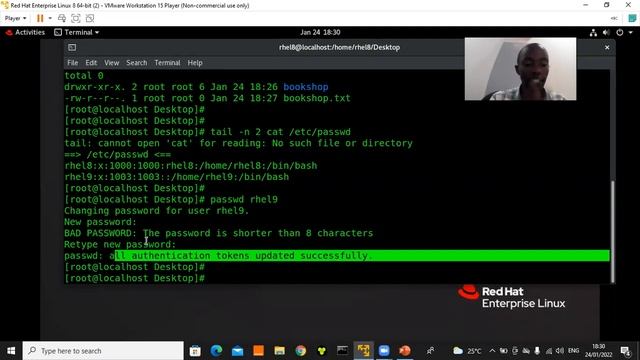The height and width of the screenshot is (360, 640).
Task: Show hidden system tray icons
Action: (x=492, y=351)
